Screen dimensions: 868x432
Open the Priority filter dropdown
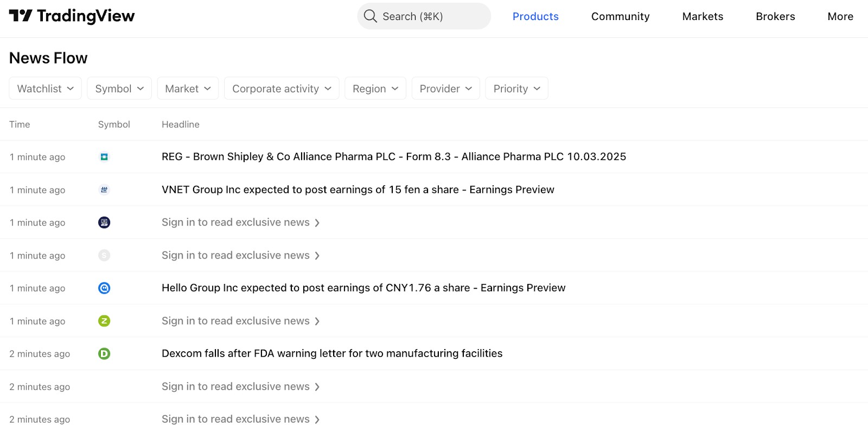(517, 88)
